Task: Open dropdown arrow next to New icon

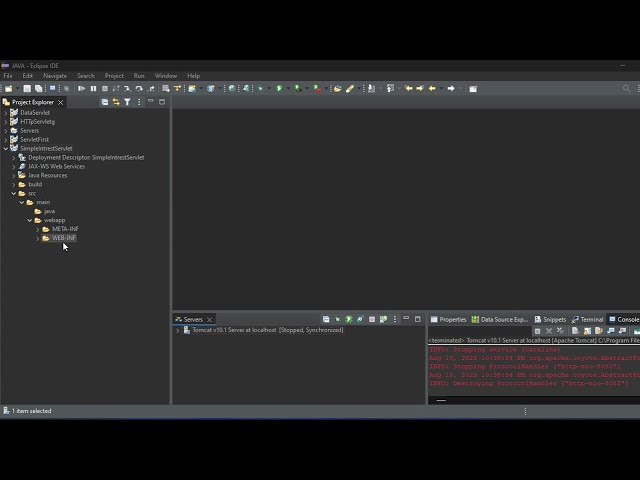Action: [x=17, y=89]
